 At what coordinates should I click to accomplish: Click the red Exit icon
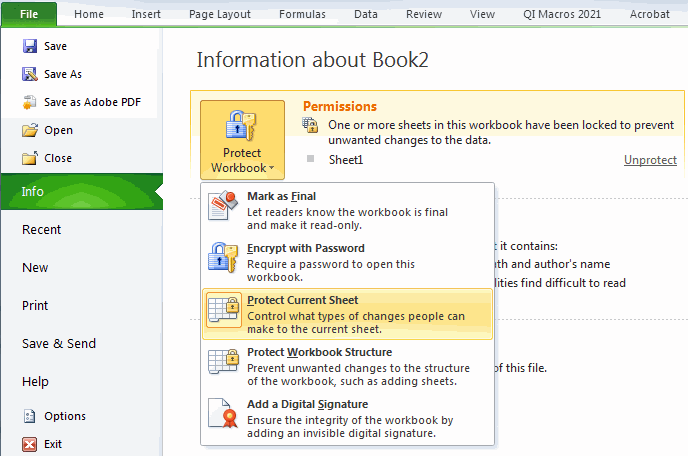click(29, 444)
